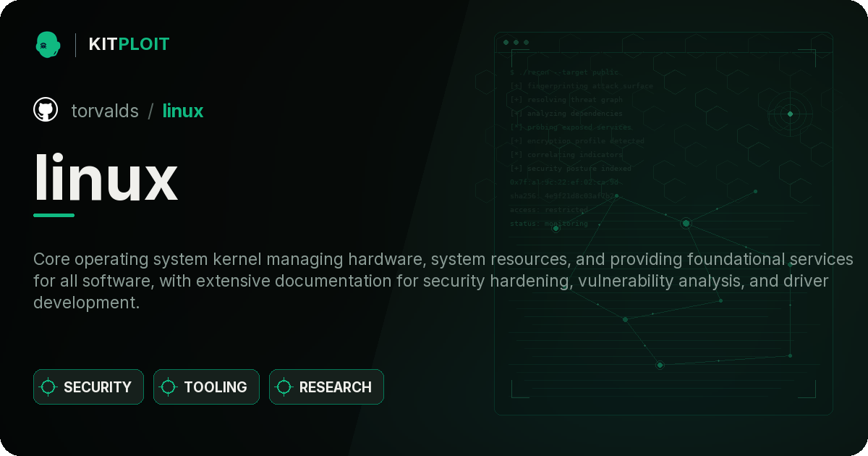Viewport: 868px width, 456px height.
Task: Click the crosshair icon in SECURITY tag
Action: click(48, 387)
